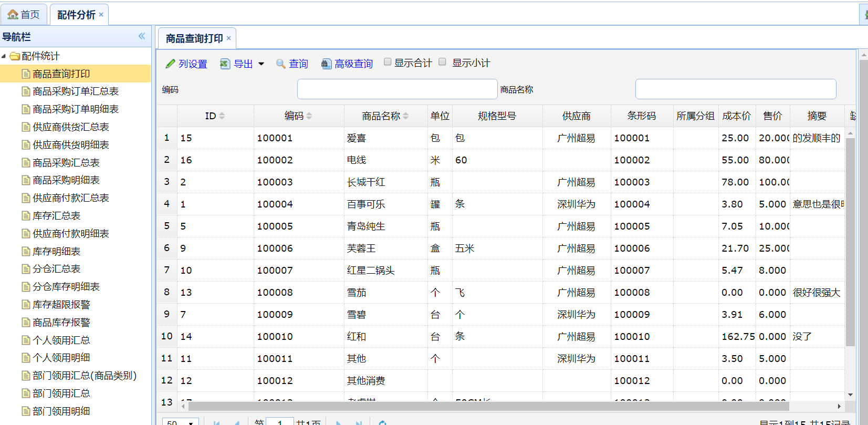
Task: Click the magnifier icon for 查询
Action: point(281,64)
